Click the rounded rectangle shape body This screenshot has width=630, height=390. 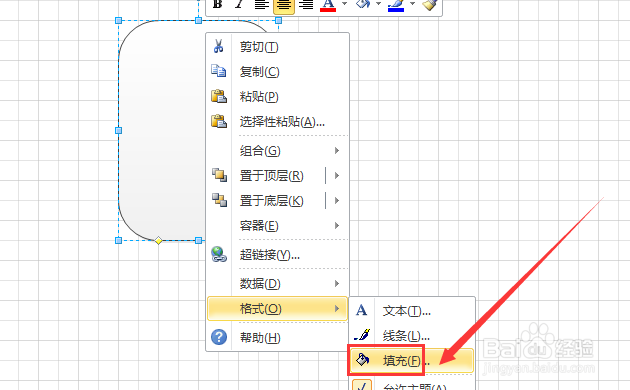tap(162, 131)
